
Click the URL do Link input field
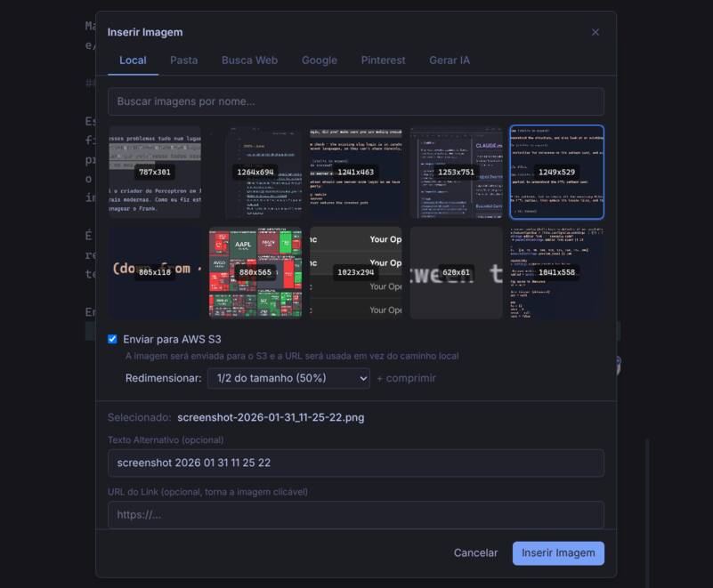(356, 514)
